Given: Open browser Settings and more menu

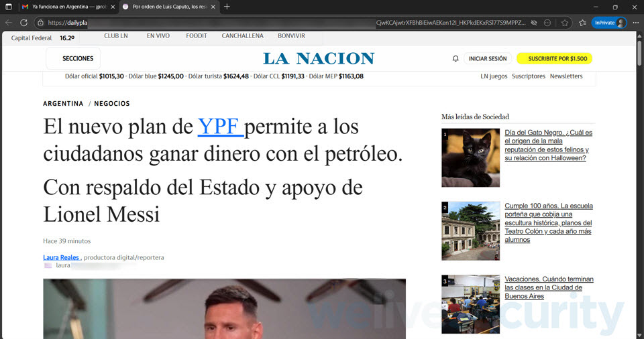Looking at the screenshot, I should coord(636,23).
